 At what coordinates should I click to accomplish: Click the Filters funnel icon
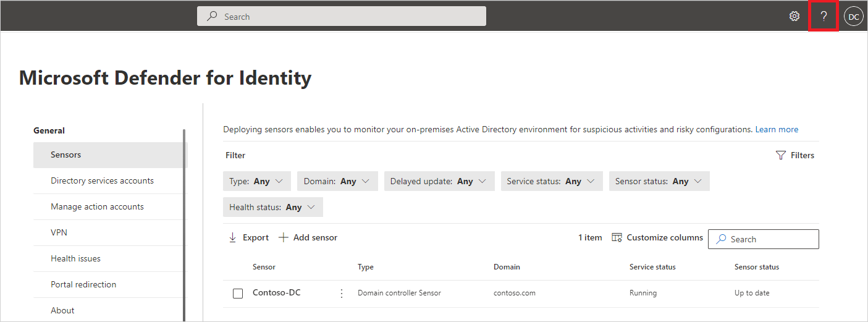(780, 155)
